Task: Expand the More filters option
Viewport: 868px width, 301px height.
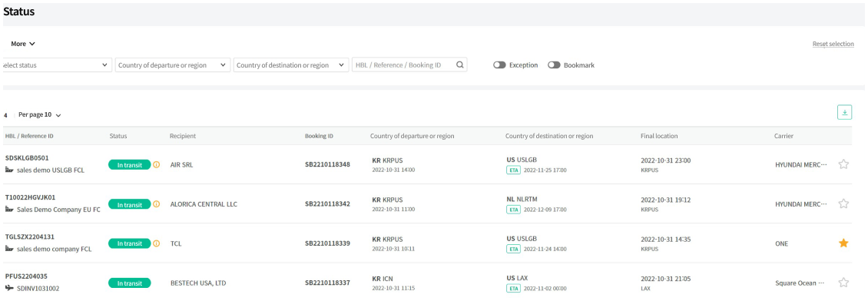Action: (x=23, y=44)
